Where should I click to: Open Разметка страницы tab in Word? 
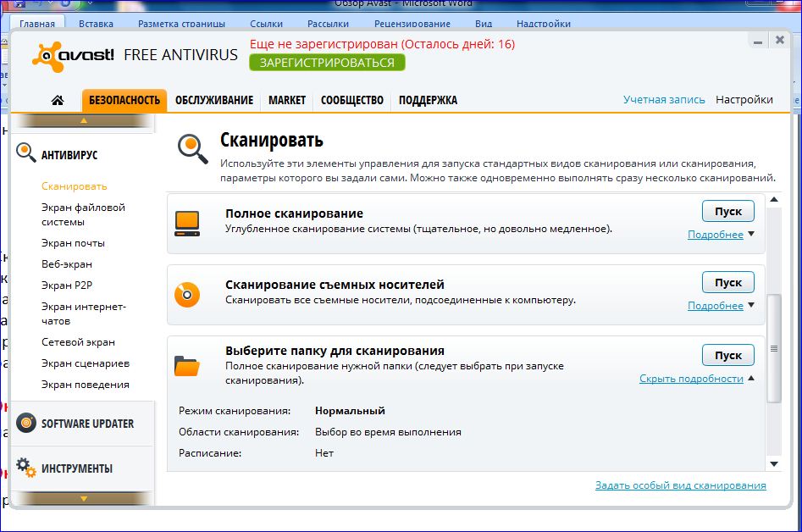[x=181, y=24]
